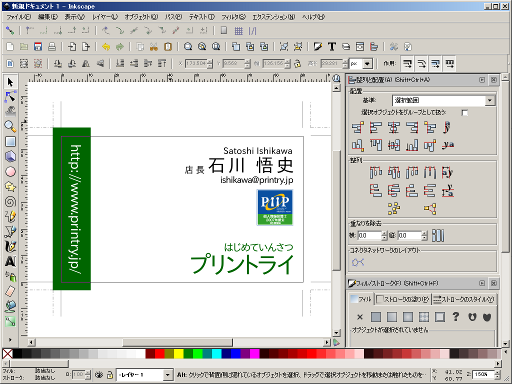Open the Object menu
The height and width of the screenshot is (384, 512).
pyautogui.click(x=141, y=17)
